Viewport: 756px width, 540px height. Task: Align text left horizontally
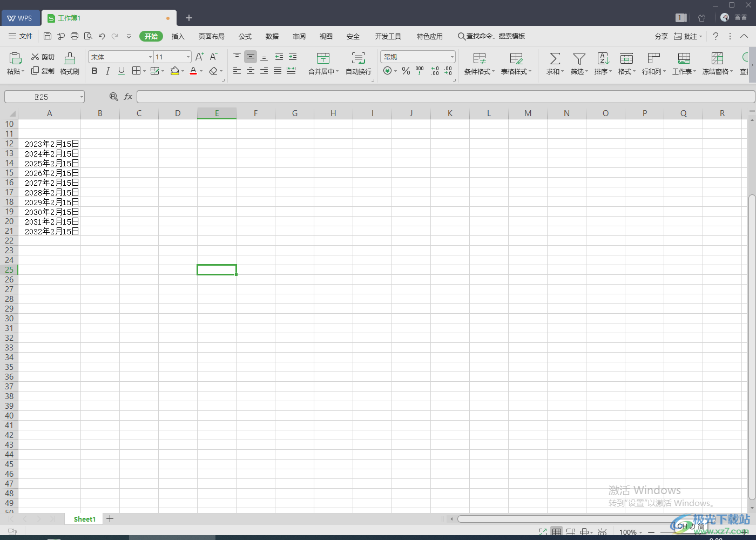click(x=237, y=71)
